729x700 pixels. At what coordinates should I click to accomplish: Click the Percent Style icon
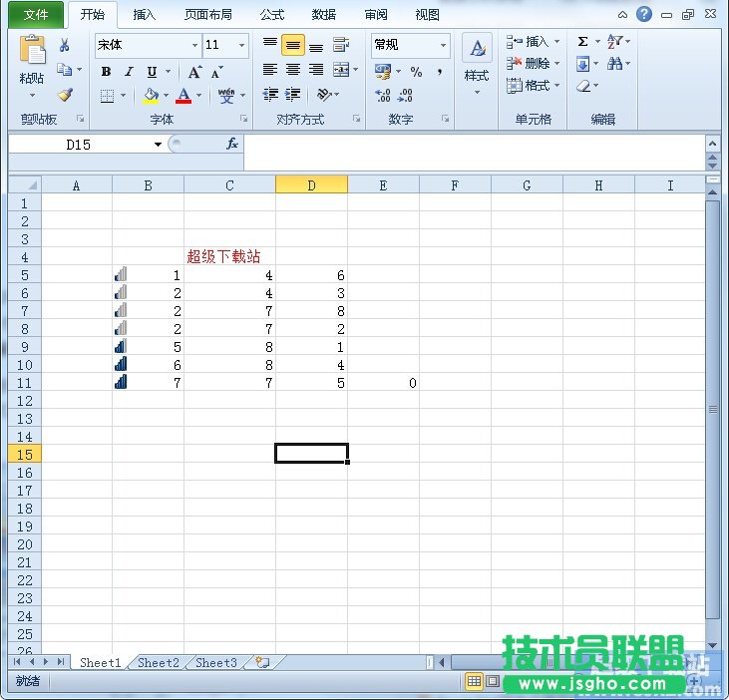416,72
